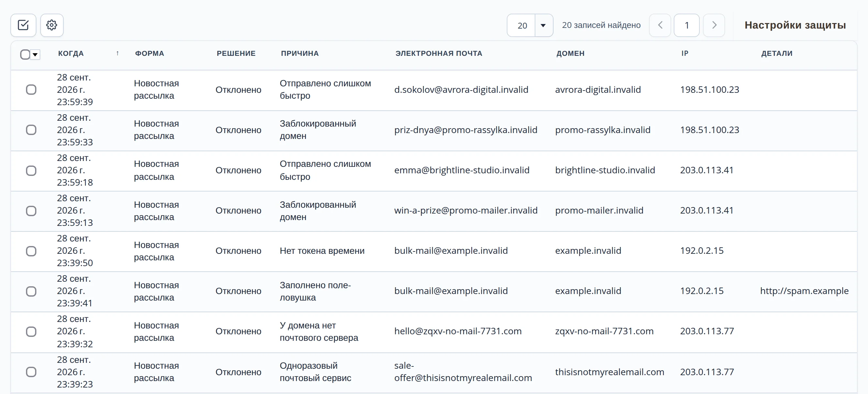The width and height of the screenshot is (868, 394).
Task: Sort by the ФОРМА column header
Action: click(150, 53)
